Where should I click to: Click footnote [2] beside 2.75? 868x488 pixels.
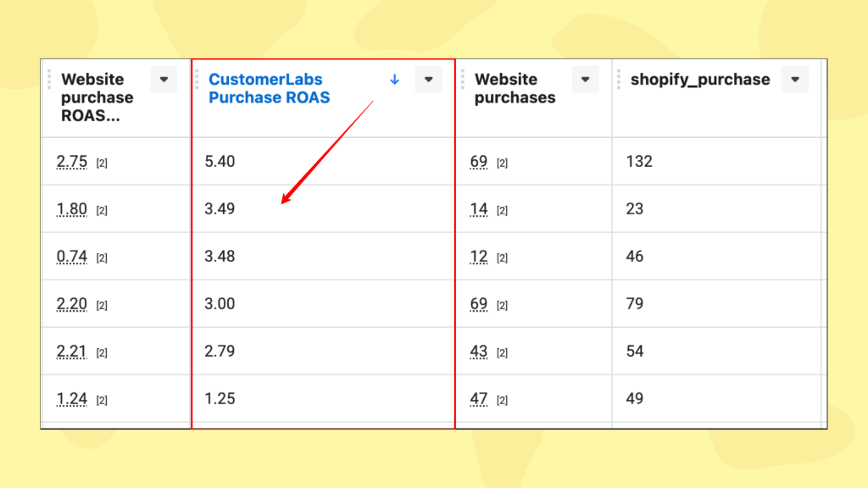(102, 164)
